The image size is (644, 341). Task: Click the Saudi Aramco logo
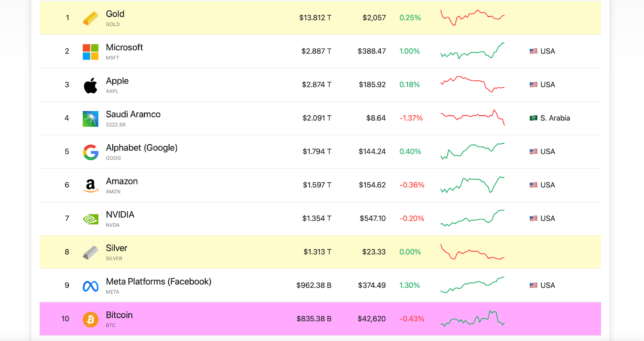pyautogui.click(x=91, y=119)
